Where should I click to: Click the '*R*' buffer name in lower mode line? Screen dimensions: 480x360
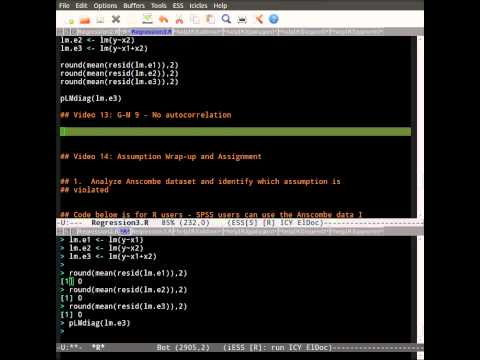pos(98,348)
